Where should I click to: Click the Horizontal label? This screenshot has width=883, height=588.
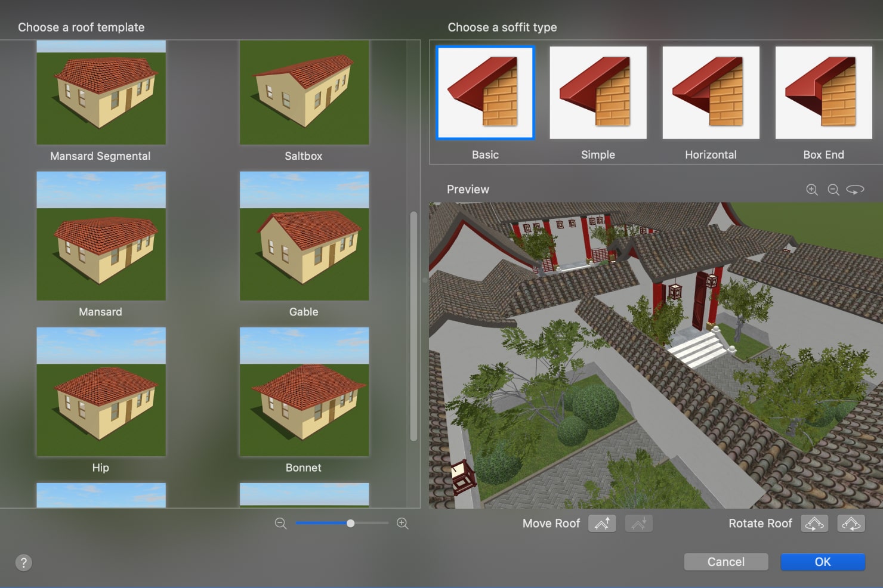pyautogui.click(x=711, y=155)
